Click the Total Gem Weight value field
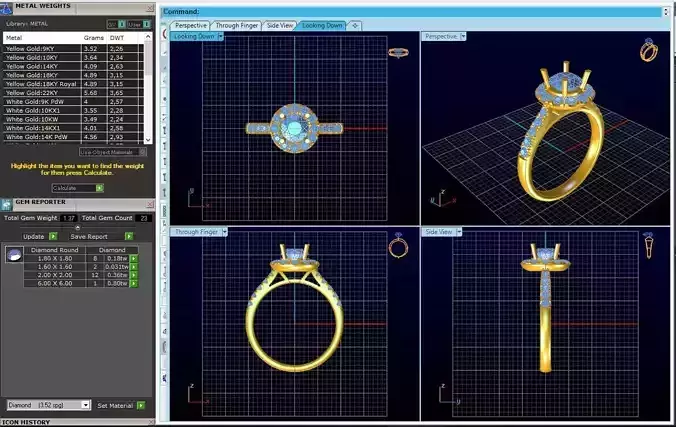This screenshot has width=676, height=427. click(69, 218)
